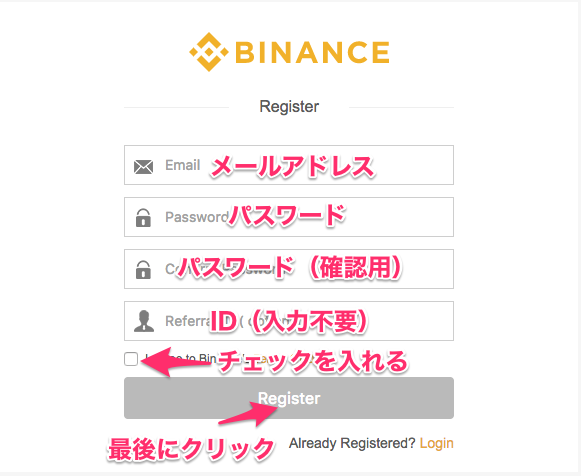
Task: Click the Binance diamond logo icon
Action: coord(209,52)
